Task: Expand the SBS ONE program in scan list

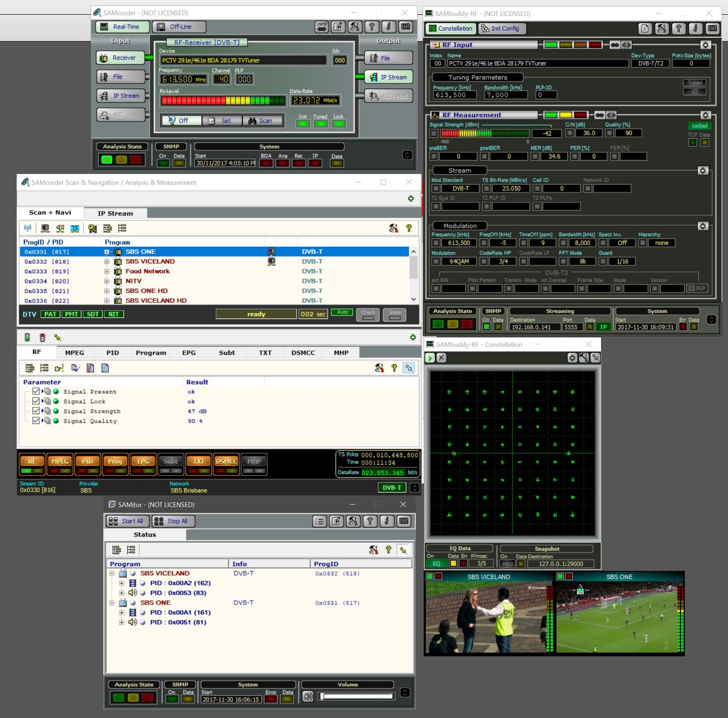Action: click(x=107, y=252)
